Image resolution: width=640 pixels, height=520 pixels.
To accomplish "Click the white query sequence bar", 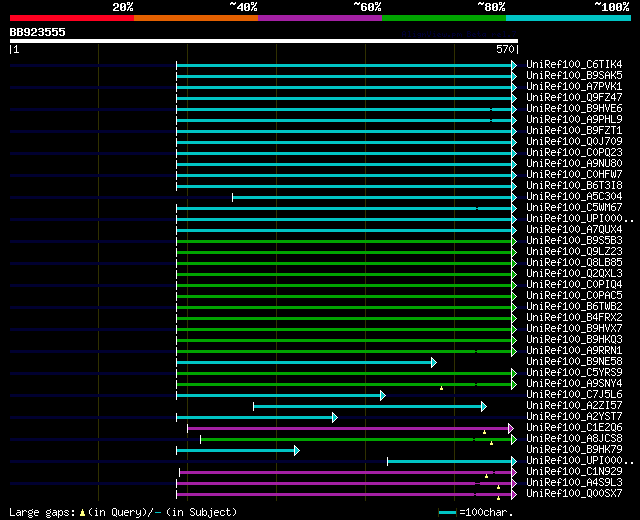I will (264, 41).
